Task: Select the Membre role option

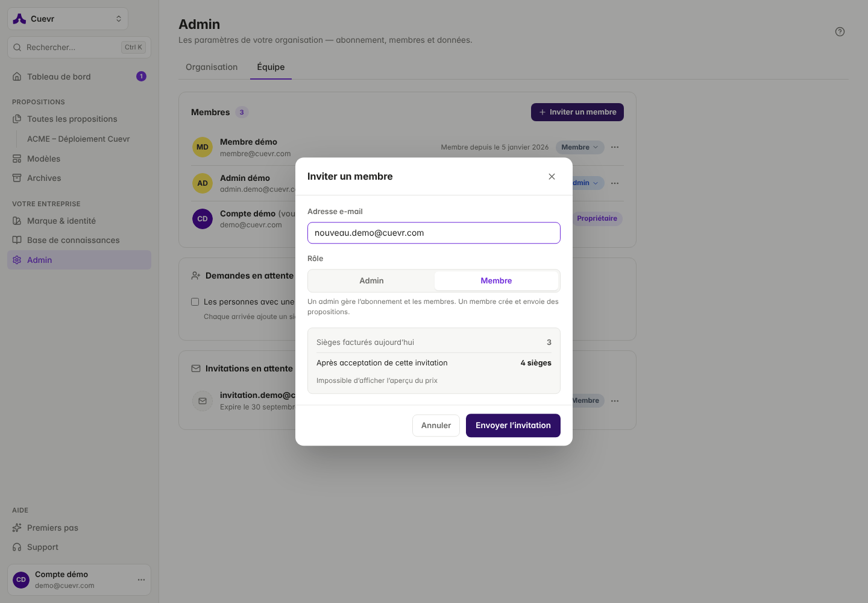Action: click(496, 281)
